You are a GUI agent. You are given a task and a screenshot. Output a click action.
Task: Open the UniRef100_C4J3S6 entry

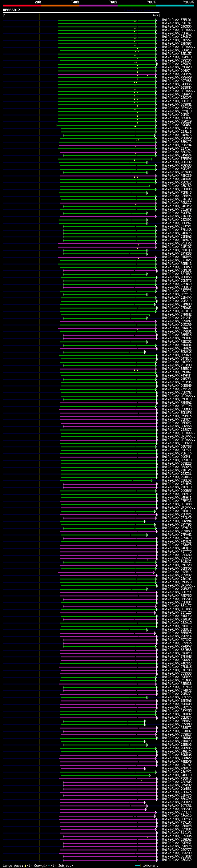coord(176,84)
